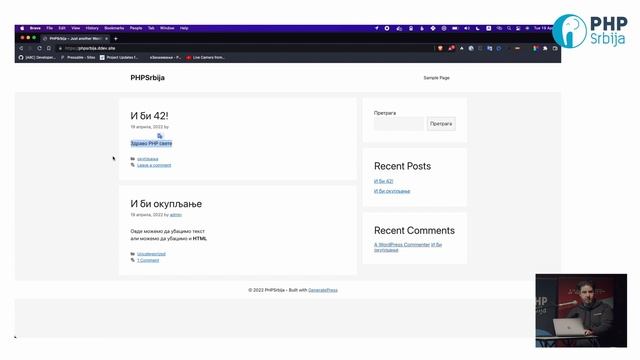Click the folder icon beside Uncategorized

click(x=133, y=254)
